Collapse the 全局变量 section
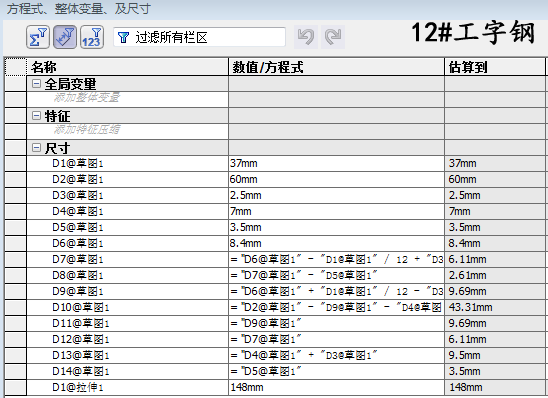Viewport: 548px width, 398px height. (x=36, y=84)
